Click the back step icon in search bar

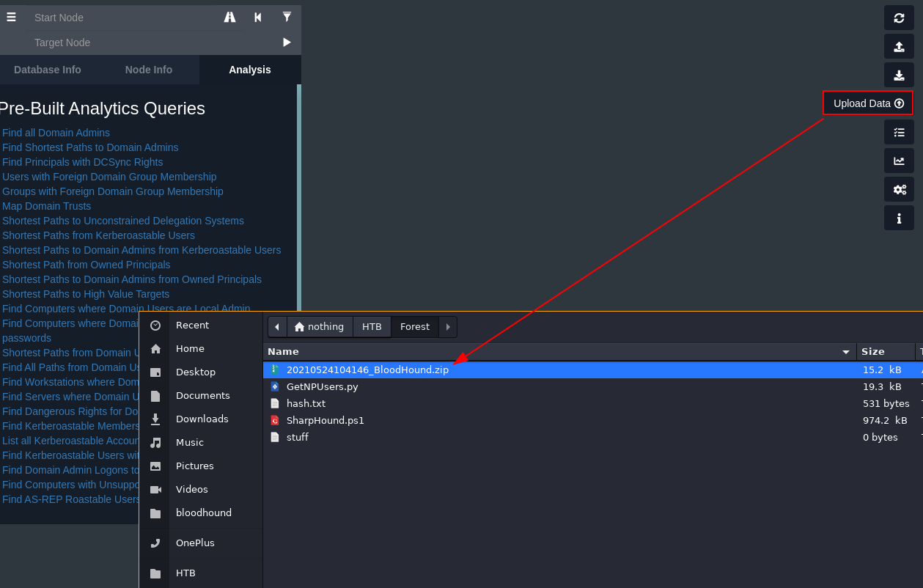(258, 17)
